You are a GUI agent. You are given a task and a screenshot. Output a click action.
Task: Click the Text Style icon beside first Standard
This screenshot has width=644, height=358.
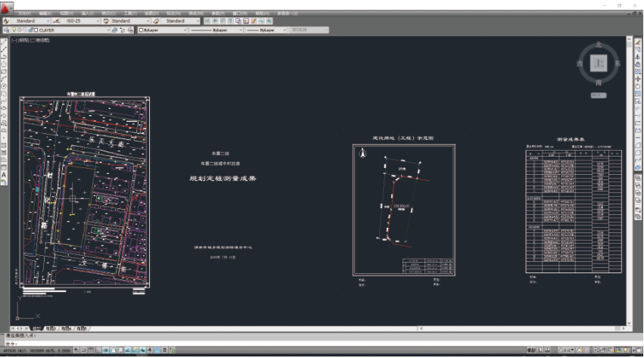click(x=6, y=21)
